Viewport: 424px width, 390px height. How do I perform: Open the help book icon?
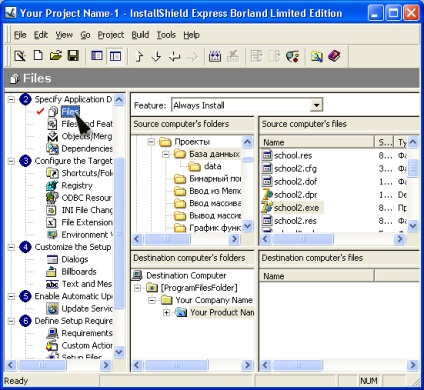pyautogui.click(x=334, y=56)
